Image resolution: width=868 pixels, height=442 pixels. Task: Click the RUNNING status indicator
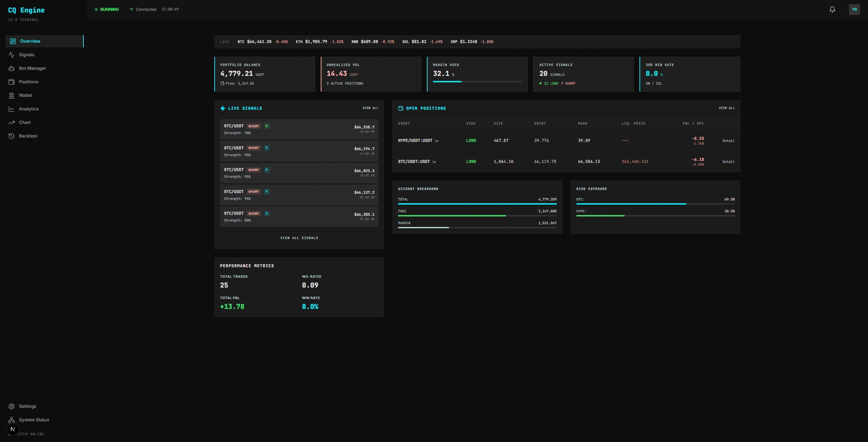[107, 9]
